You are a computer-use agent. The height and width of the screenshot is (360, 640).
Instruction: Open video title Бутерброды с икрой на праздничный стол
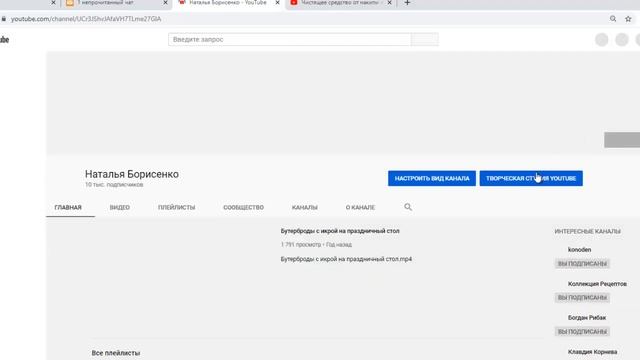(x=340, y=231)
